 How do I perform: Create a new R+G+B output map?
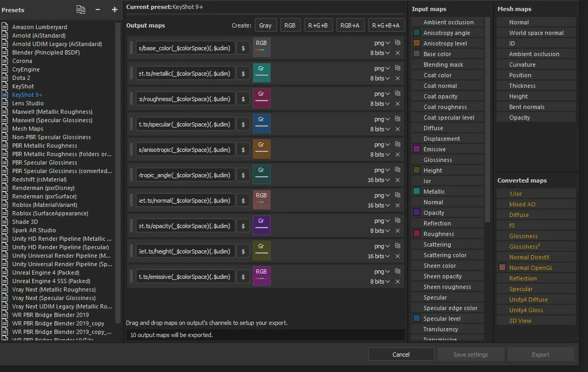318,25
